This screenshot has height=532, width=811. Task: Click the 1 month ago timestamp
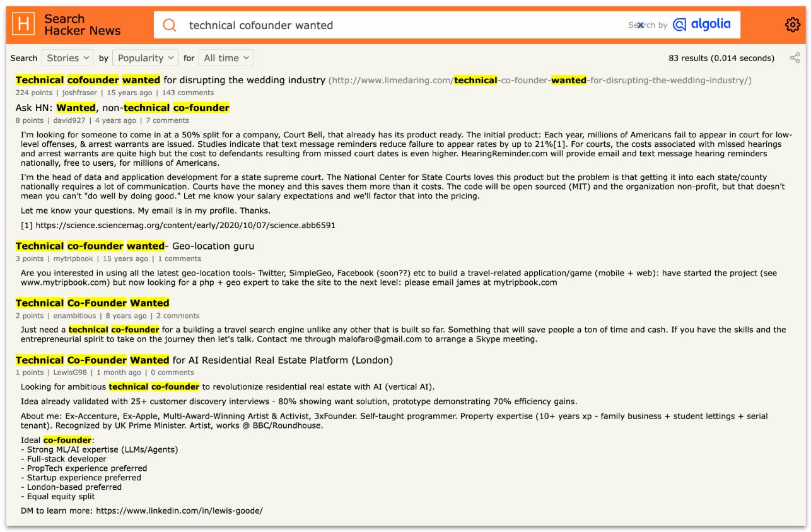pos(119,373)
